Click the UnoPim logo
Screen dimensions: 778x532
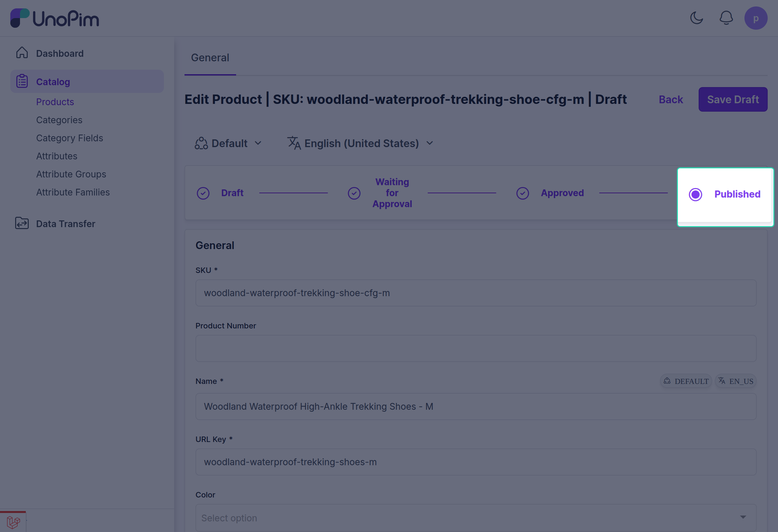[x=55, y=18]
